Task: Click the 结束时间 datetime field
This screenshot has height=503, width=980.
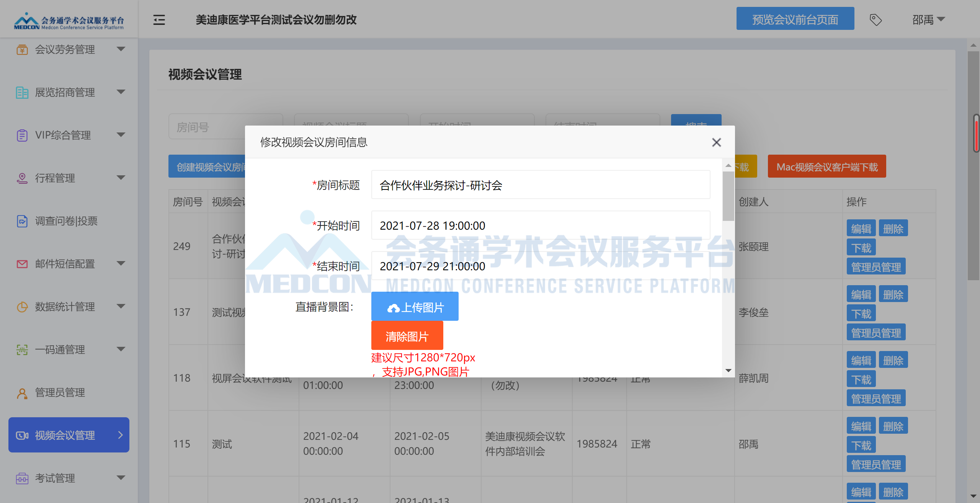Action: pyautogui.click(x=541, y=266)
